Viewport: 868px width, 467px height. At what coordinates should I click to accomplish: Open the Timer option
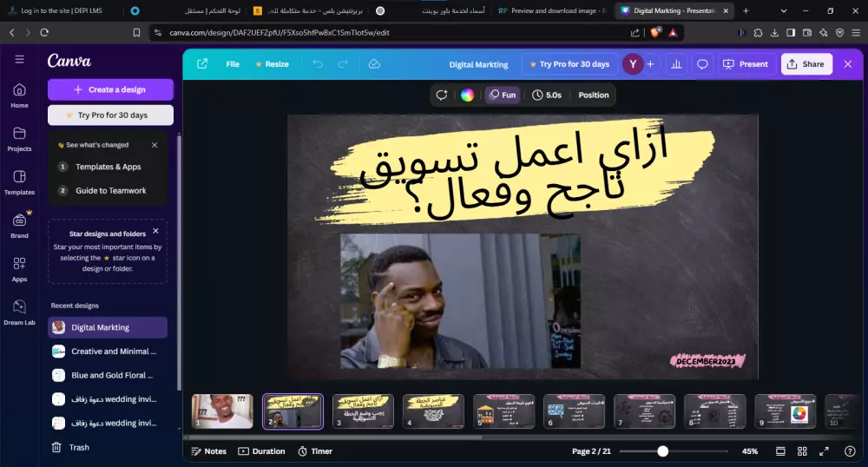point(315,451)
